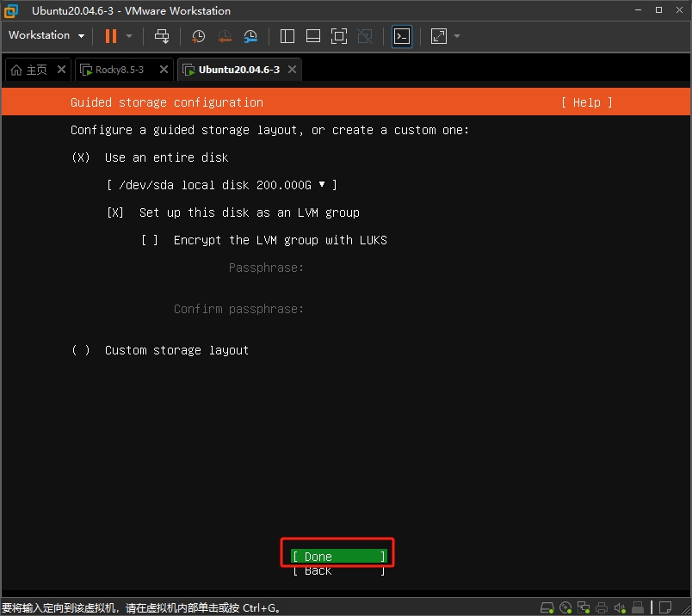Expand the power options dropdown arrow

[129, 36]
